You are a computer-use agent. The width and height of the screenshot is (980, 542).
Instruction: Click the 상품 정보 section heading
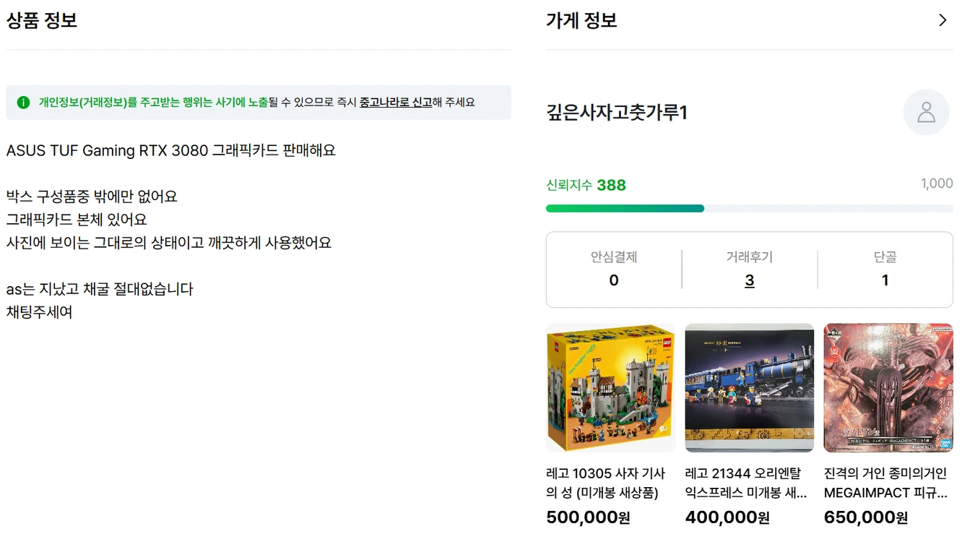[x=42, y=20]
